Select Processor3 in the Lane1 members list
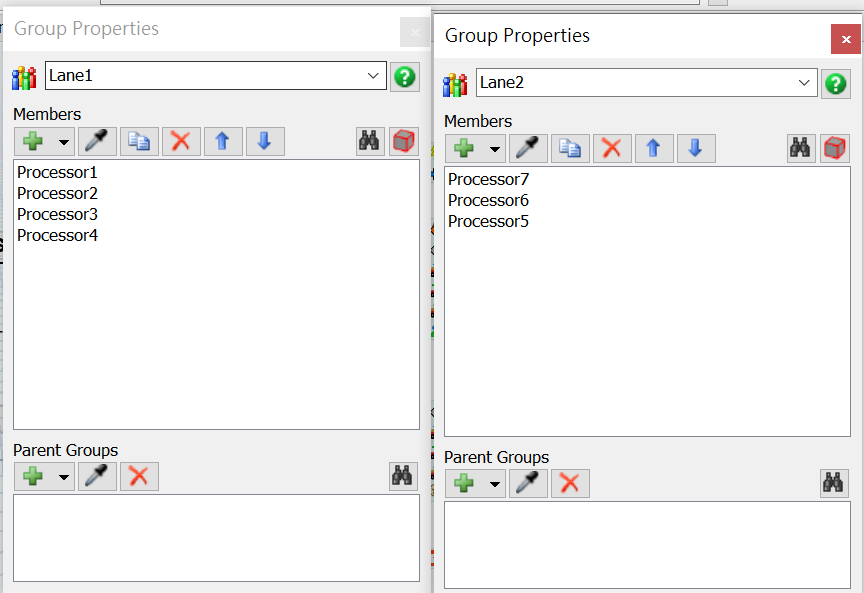Image resolution: width=864 pixels, height=593 pixels. [x=57, y=214]
